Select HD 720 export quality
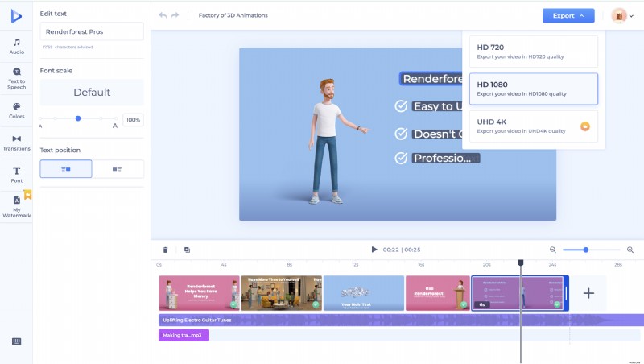The image size is (644, 364). click(x=534, y=52)
